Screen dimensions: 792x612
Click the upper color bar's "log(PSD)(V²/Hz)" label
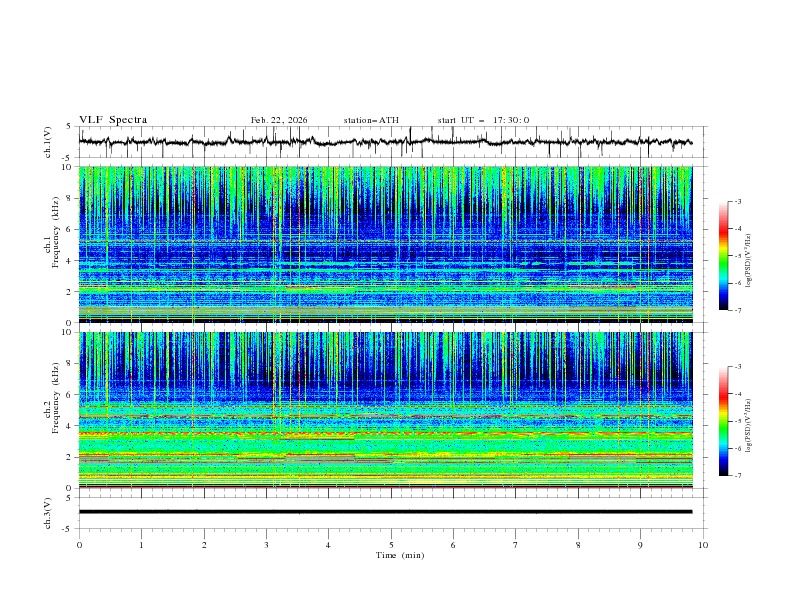pyautogui.click(x=748, y=261)
